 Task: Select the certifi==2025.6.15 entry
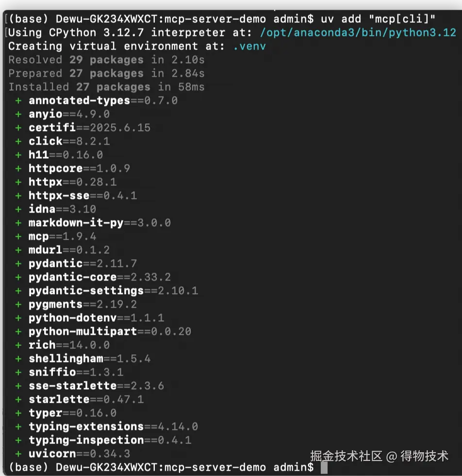[x=89, y=128]
